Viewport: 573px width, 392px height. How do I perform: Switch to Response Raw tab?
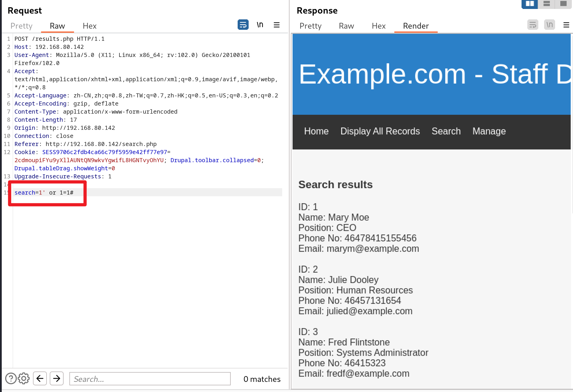(346, 26)
